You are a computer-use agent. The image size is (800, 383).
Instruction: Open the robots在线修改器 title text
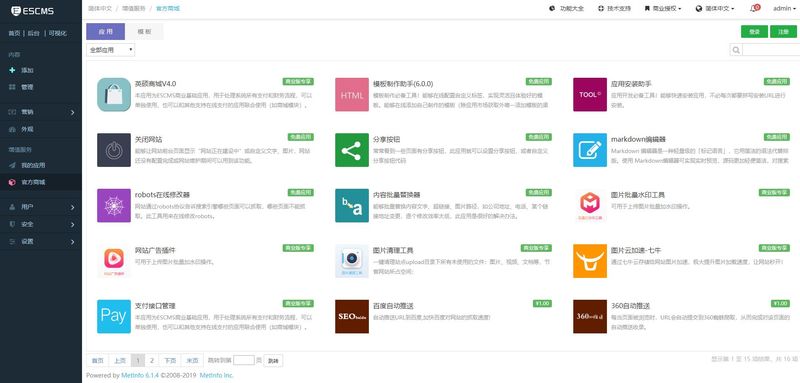click(162, 195)
